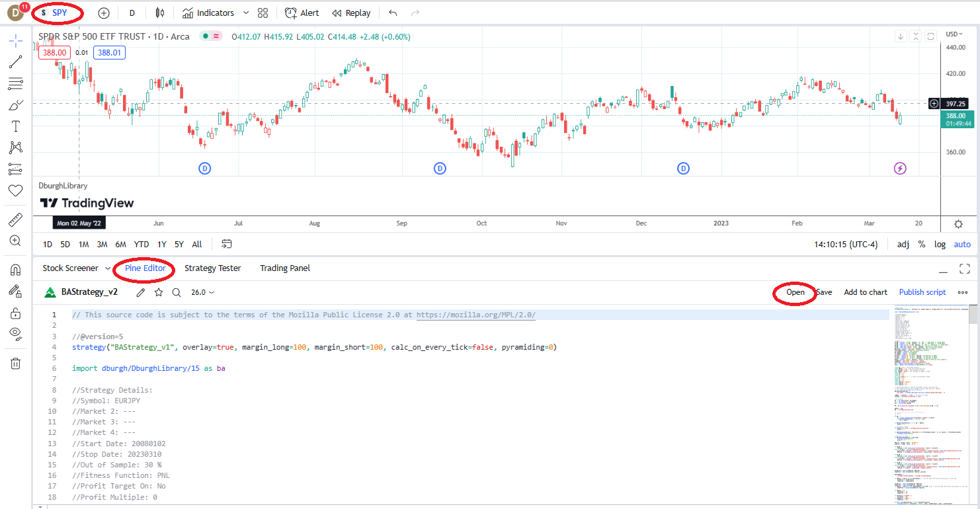Open the Trading Panel tab

coord(284,268)
